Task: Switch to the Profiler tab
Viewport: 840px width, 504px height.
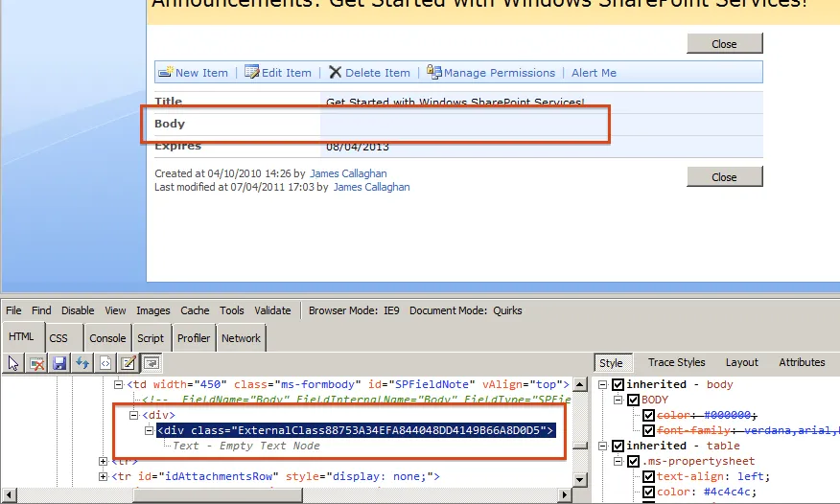Action: (194, 338)
